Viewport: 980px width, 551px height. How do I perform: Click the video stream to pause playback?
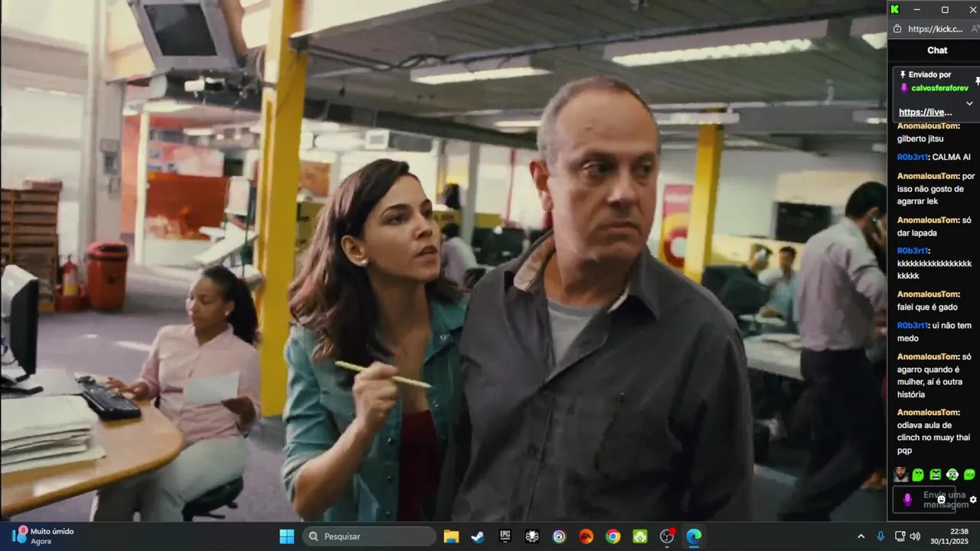coord(443,260)
